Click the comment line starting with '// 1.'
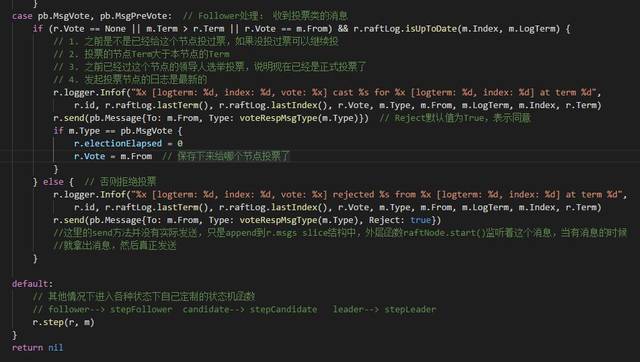 tap(196, 41)
